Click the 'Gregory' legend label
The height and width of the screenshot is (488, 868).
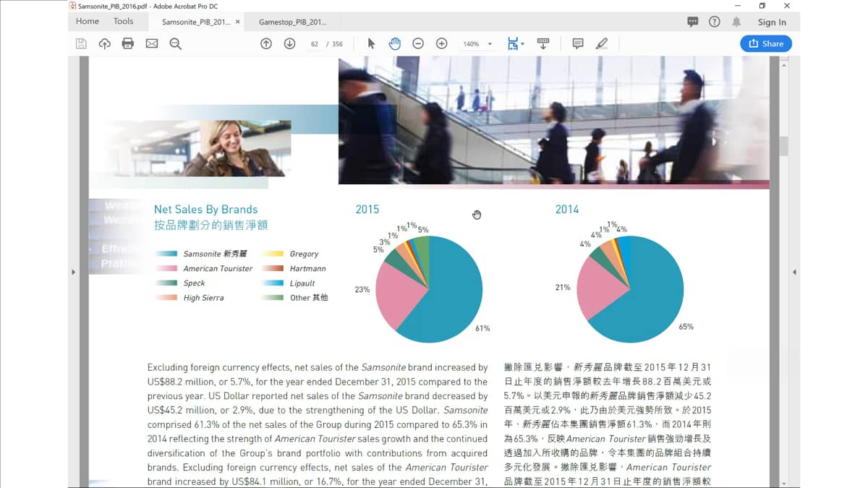pyautogui.click(x=304, y=254)
